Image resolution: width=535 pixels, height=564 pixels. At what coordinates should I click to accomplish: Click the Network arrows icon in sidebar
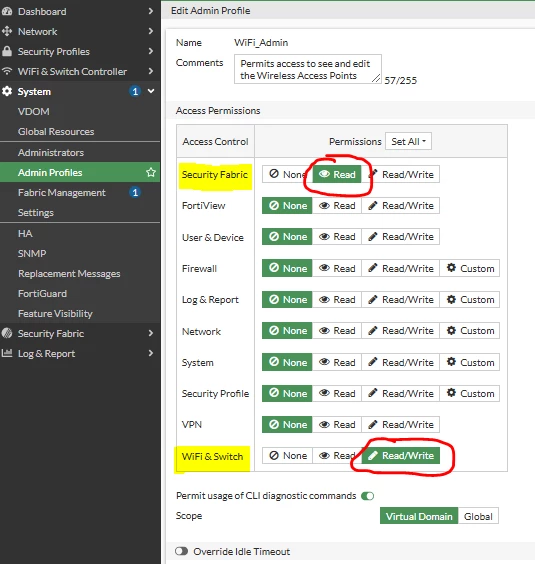(x=7, y=31)
